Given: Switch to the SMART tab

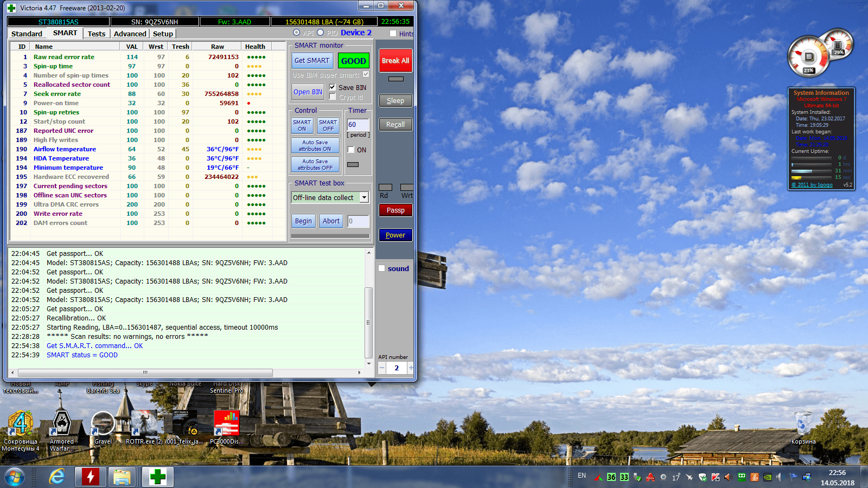Looking at the screenshot, I should [65, 33].
